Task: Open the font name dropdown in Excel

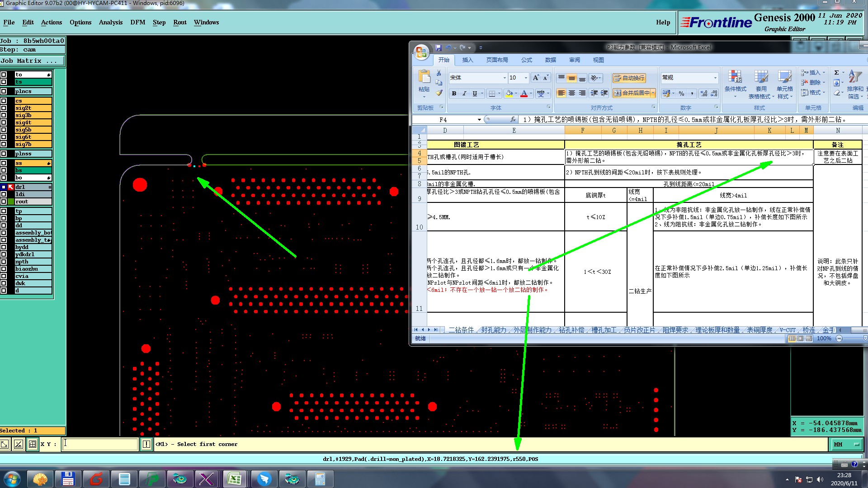Action: (505, 78)
